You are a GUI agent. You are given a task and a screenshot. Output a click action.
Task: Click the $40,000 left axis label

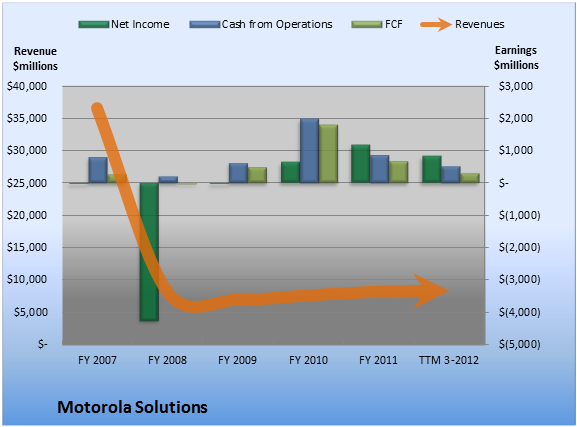click(x=27, y=86)
